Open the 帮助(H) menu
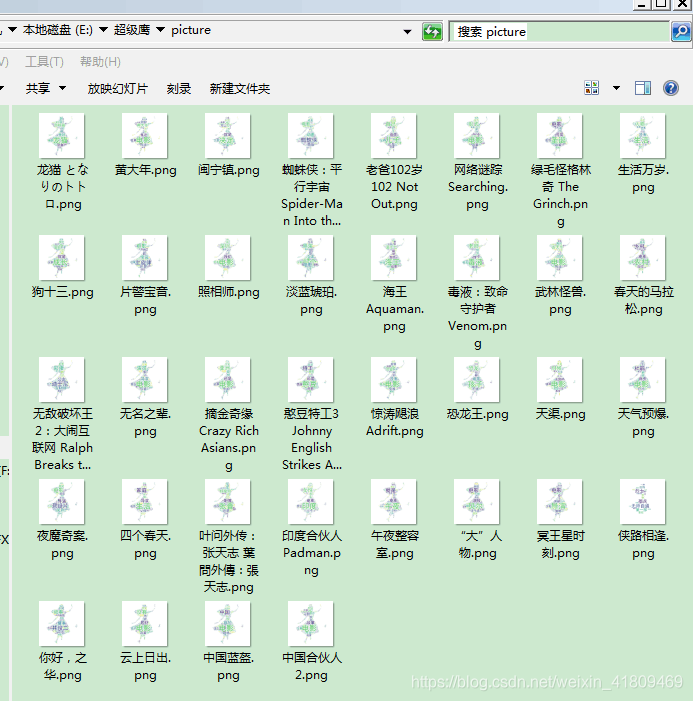693x701 pixels. click(x=100, y=61)
